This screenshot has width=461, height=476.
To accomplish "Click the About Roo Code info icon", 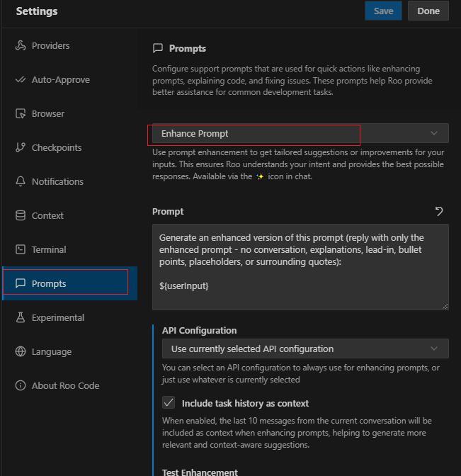I will [21, 385].
